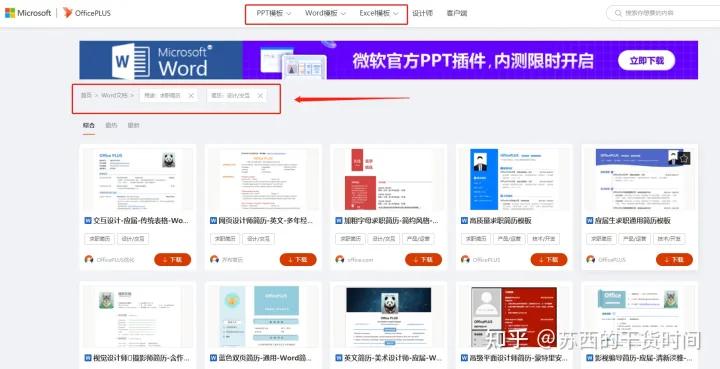Screen dimensions: 720x369
Task: Click Word icon beside 影视编导简历 title
Action: pyautogui.click(x=590, y=358)
